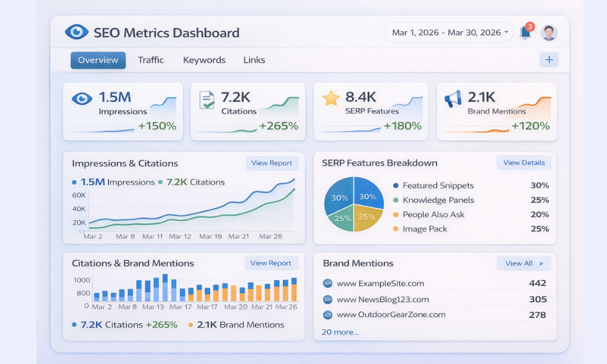
Task: Toggle the Impressions legend dot on the chart
Action: pos(74,181)
